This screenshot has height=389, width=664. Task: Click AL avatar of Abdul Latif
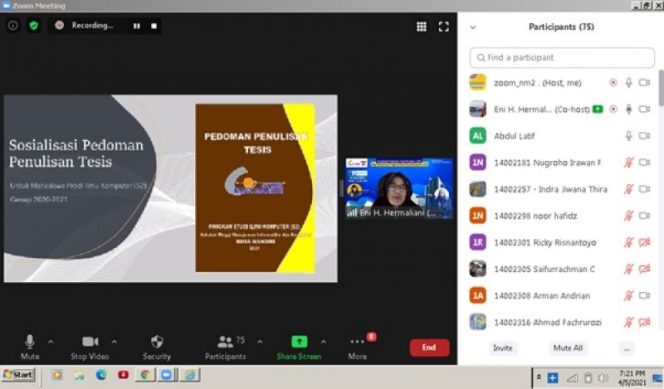click(478, 136)
